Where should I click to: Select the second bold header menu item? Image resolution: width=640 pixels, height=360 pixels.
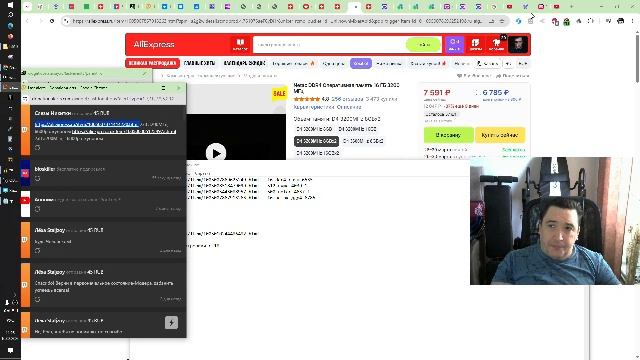[x=199, y=63]
